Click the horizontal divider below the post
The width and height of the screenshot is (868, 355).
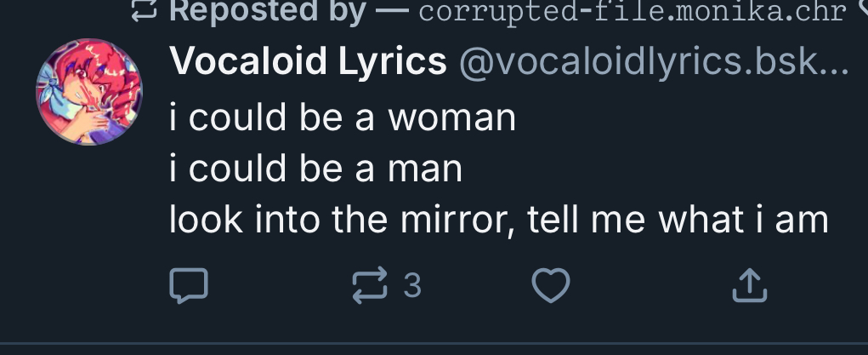[434, 345]
